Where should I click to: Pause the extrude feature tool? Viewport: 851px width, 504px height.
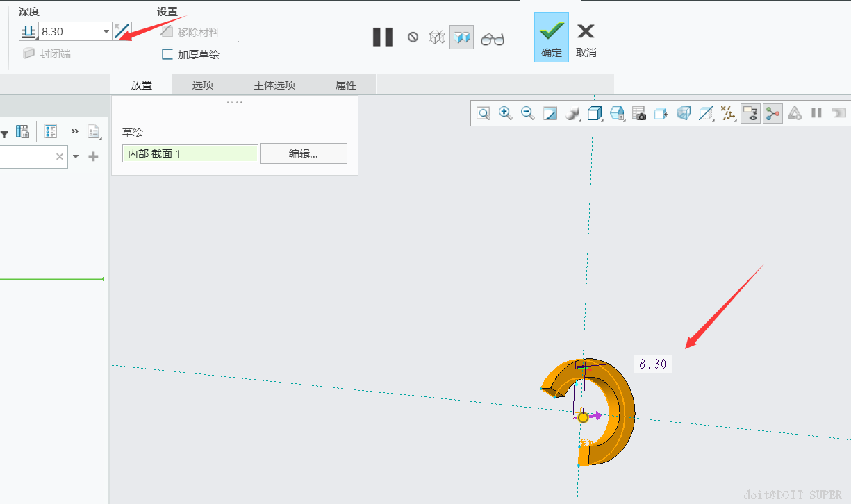[x=383, y=37]
